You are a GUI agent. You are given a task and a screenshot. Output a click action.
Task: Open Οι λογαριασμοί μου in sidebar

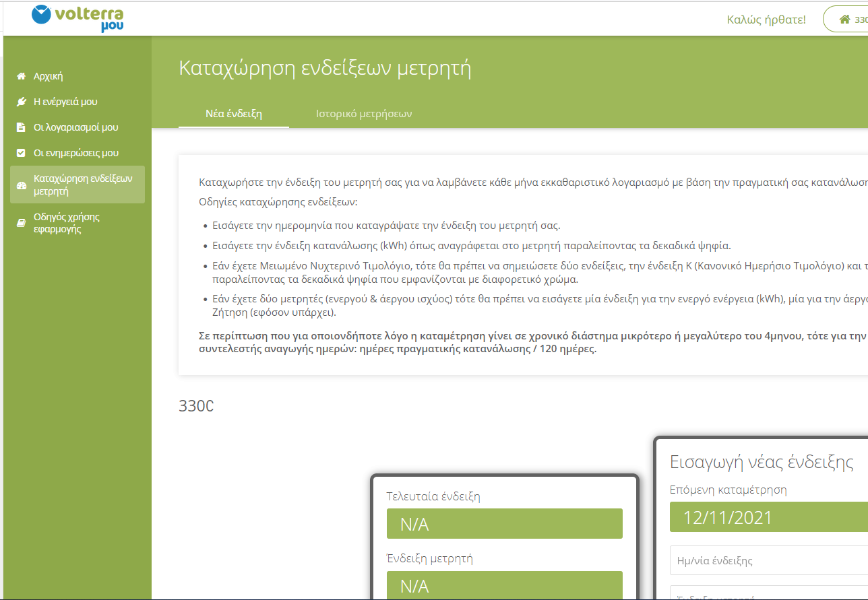[77, 127]
